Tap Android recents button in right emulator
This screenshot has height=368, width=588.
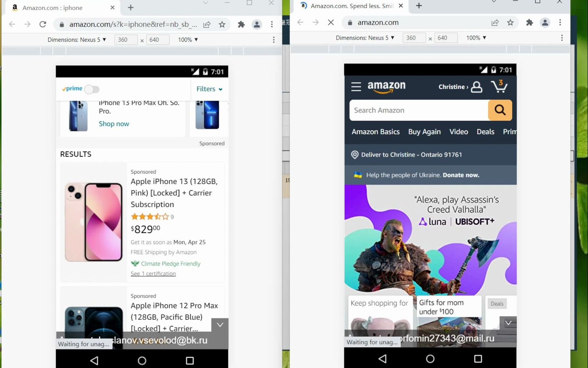click(478, 358)
